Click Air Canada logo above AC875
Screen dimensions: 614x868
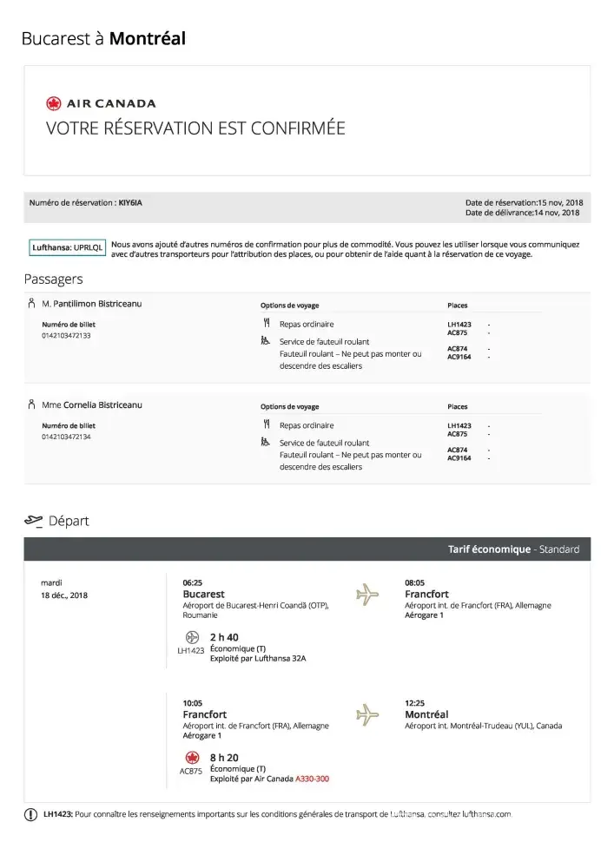192,758
